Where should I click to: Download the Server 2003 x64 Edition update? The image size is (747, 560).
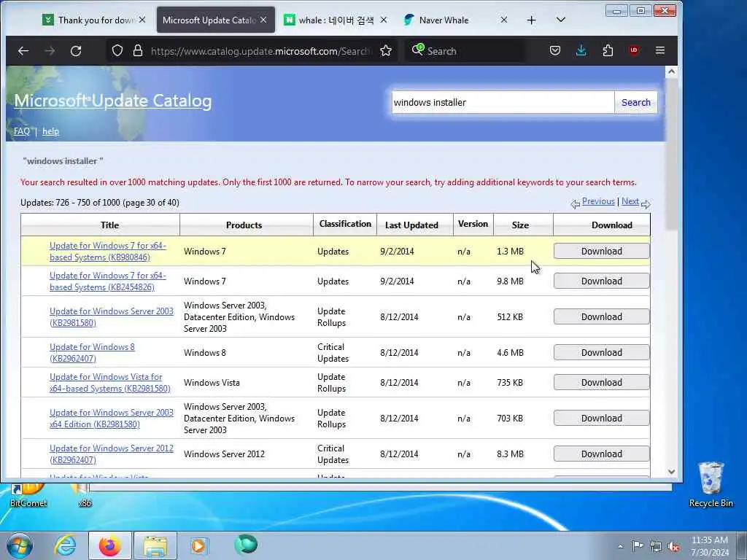(601, 418)
